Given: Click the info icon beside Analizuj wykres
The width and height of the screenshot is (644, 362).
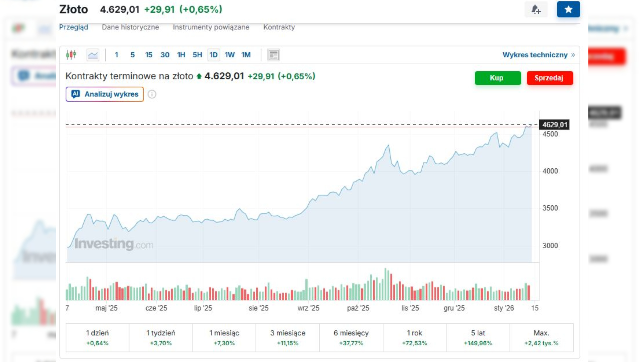Looking at the screenshot, I should click(152, 94).
